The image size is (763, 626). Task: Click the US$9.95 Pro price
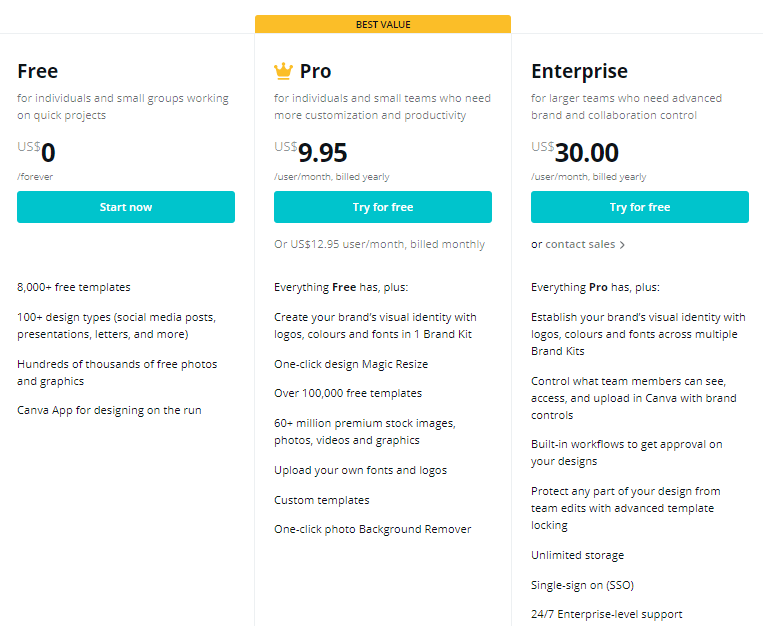pos(310,152)
